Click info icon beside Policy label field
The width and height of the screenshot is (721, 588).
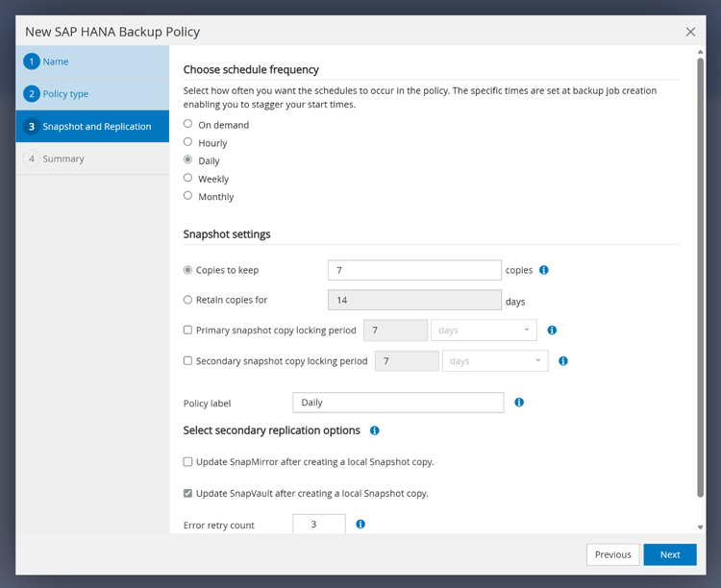click(519, 403)
